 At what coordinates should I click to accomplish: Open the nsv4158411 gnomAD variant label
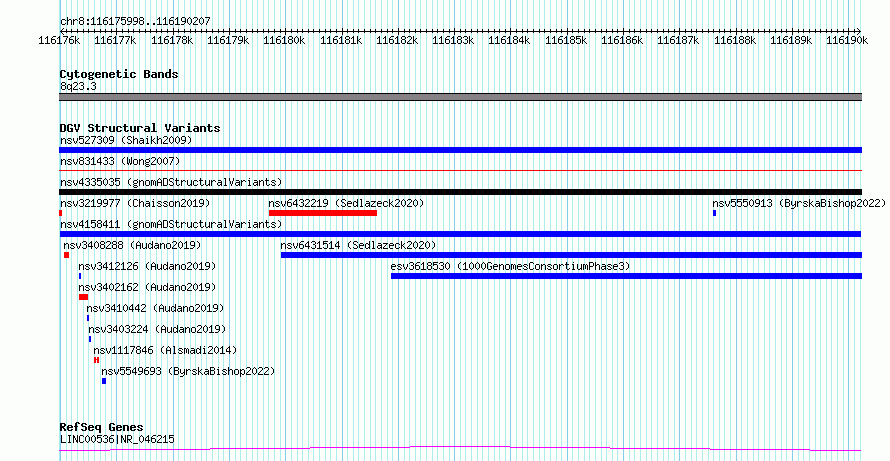(x=171, y=224)
